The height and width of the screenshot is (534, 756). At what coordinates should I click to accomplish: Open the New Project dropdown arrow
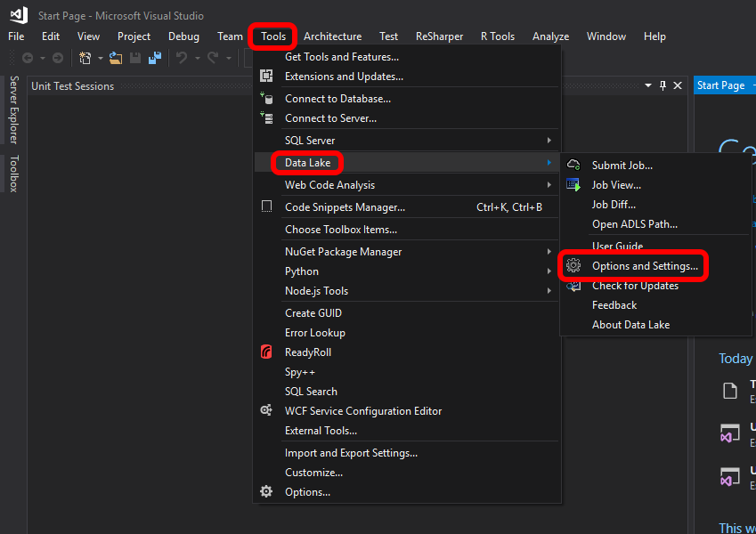[101, 59]
